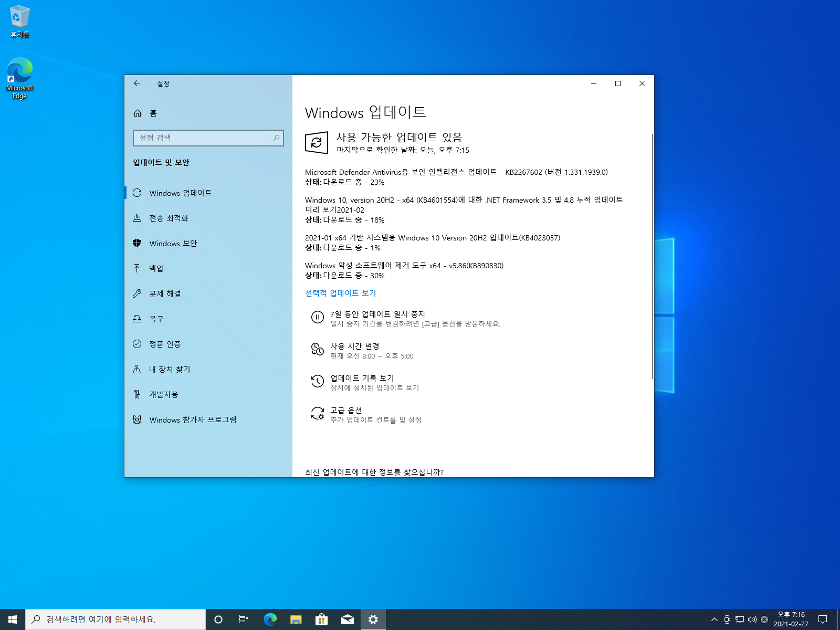Launch Edge from the taskbar
Viewport: 840px width, 630px height.
270,619
